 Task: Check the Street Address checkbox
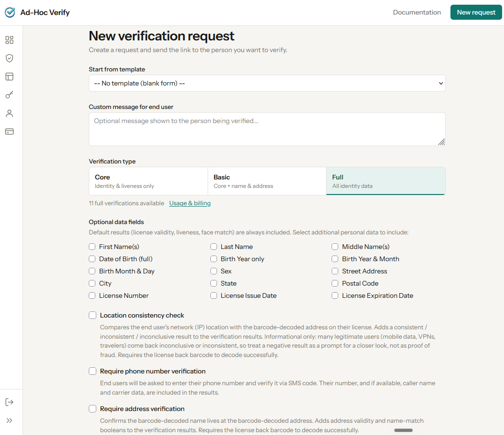tap(335, 271)
